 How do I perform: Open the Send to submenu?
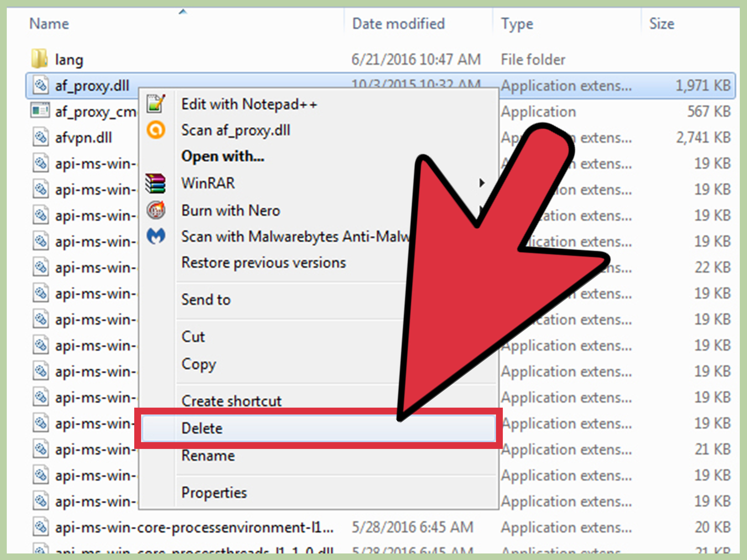coord(206,300)
